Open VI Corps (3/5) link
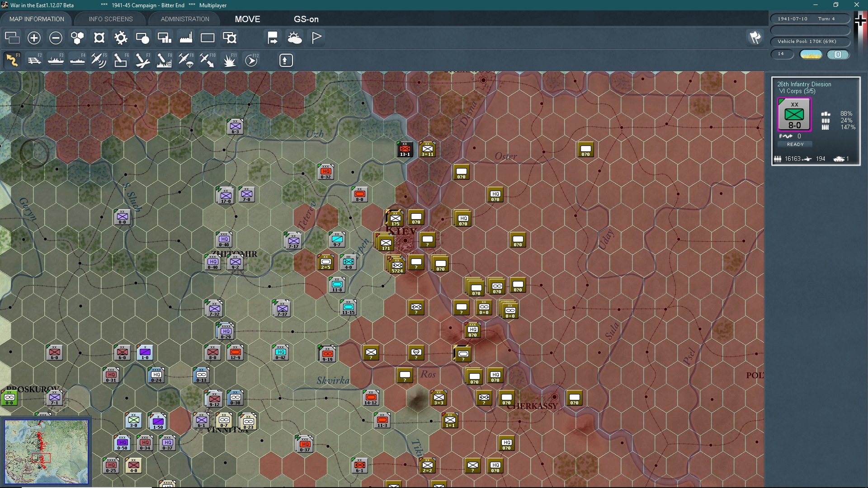868x488 pixels. [797, 91]
